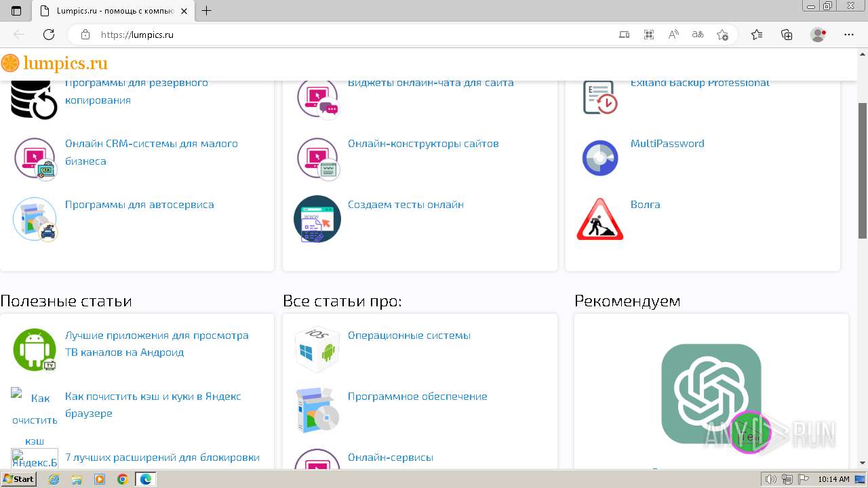The width and height of the screenshot is (868, 488).
Task: Click the online chat widgets icon
Action: pos(317,99)
